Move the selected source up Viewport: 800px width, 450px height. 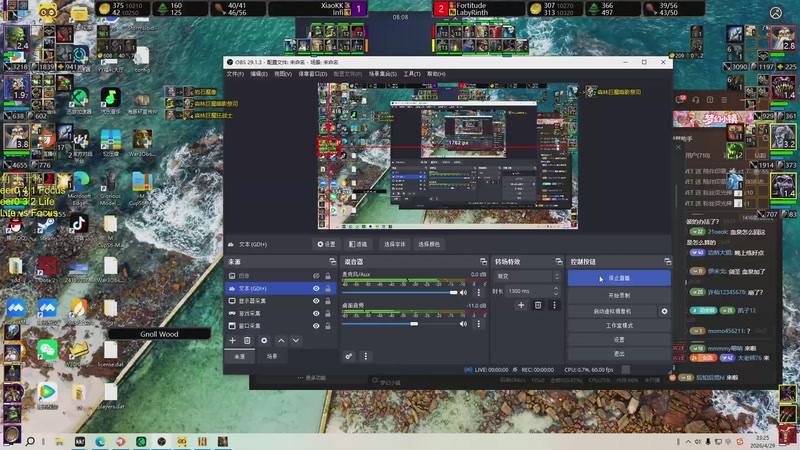pyautogui.click(x=281, y=340)
